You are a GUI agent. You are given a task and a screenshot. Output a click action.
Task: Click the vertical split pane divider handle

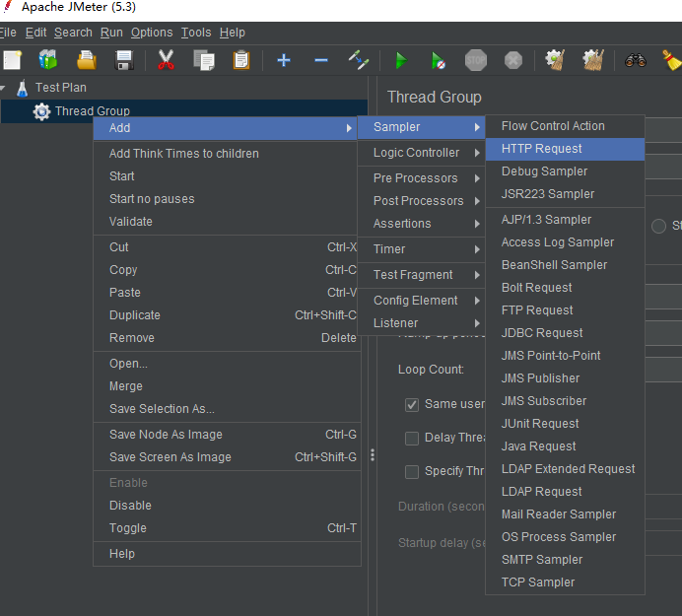373,455
